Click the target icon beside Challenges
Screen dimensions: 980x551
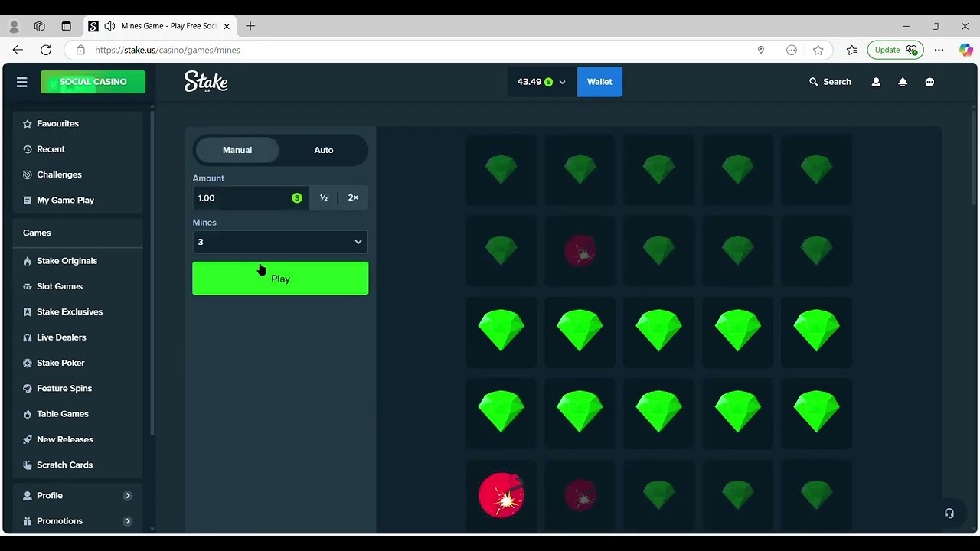point(28,174)
